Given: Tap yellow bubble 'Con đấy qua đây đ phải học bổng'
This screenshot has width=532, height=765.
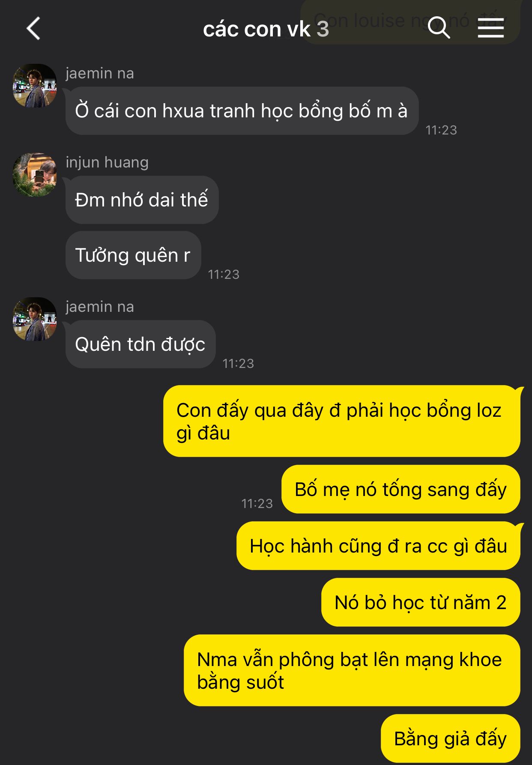Looking at the screenshot, I should pyautogui.click(x=342, y=421).
